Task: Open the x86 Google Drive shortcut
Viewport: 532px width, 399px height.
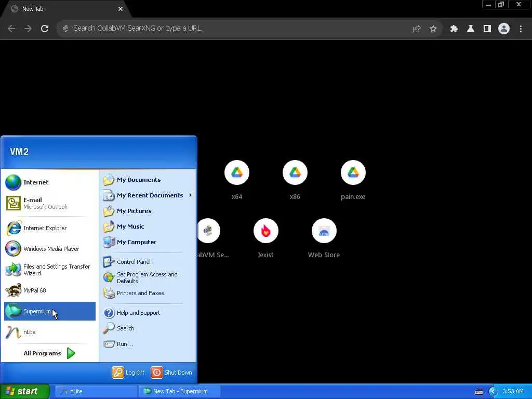Action: pyautogui.click(x=295, y=172)
